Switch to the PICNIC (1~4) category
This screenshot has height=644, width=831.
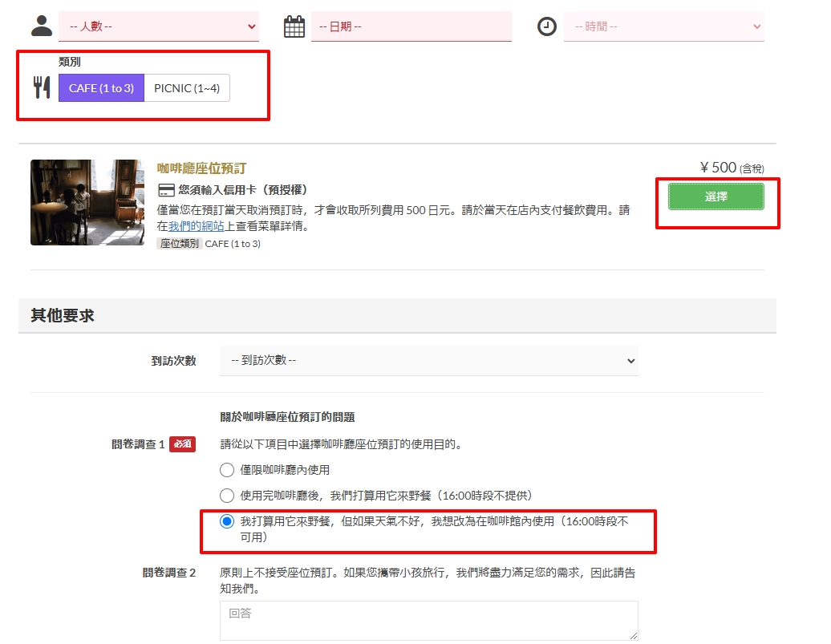point(187,88)
